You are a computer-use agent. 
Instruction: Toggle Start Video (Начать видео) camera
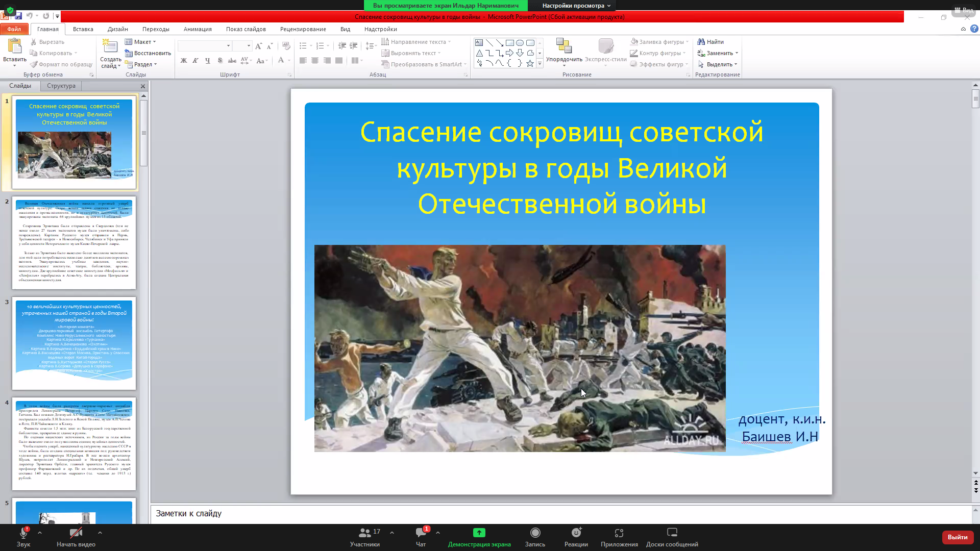tap(76, 533)
